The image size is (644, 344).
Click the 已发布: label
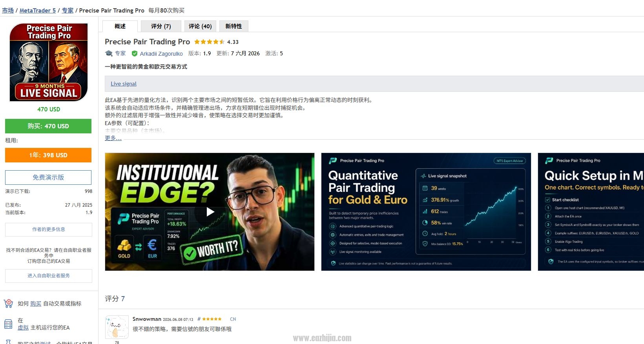click(13, 205)
